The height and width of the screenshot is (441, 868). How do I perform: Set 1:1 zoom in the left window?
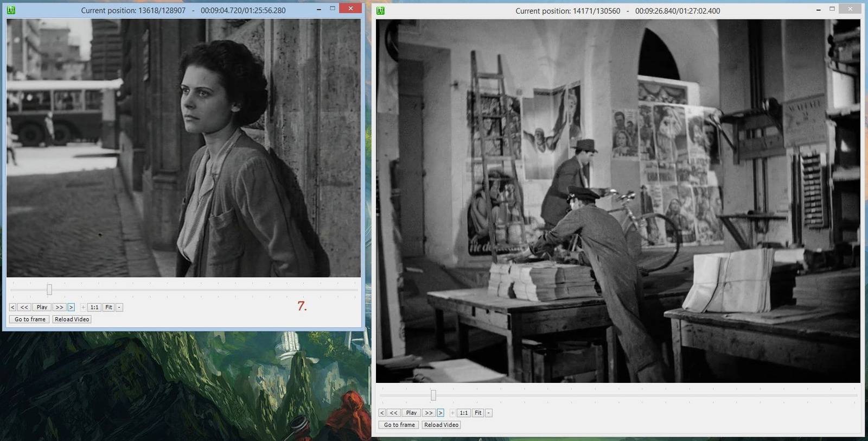94,307
